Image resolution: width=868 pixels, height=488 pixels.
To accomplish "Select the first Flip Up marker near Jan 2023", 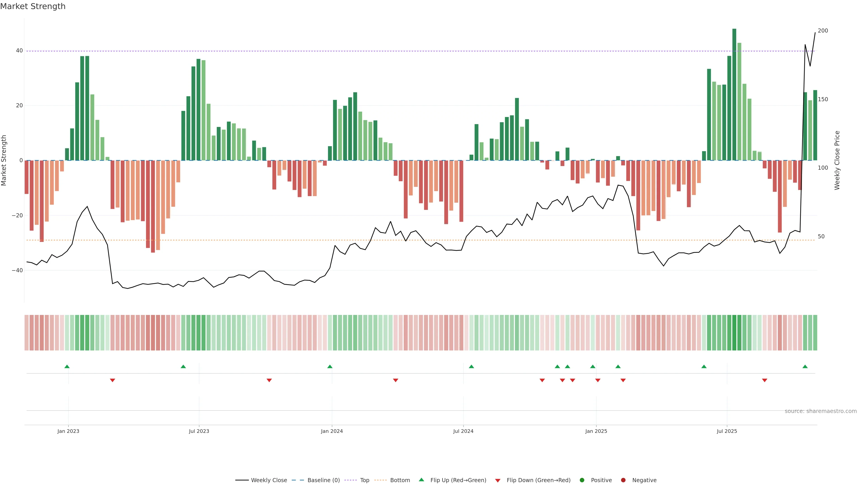I will point(67,366).
